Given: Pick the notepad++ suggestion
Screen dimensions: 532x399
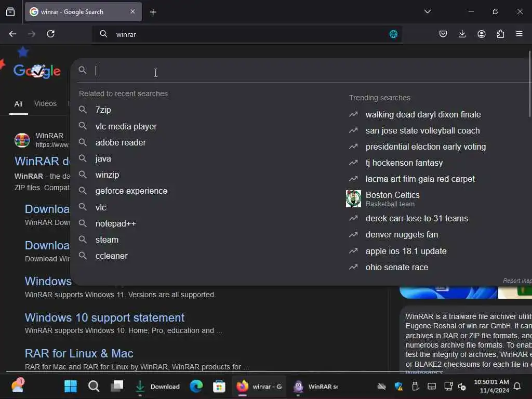Looking at the screenshot, I should point(115,223).
